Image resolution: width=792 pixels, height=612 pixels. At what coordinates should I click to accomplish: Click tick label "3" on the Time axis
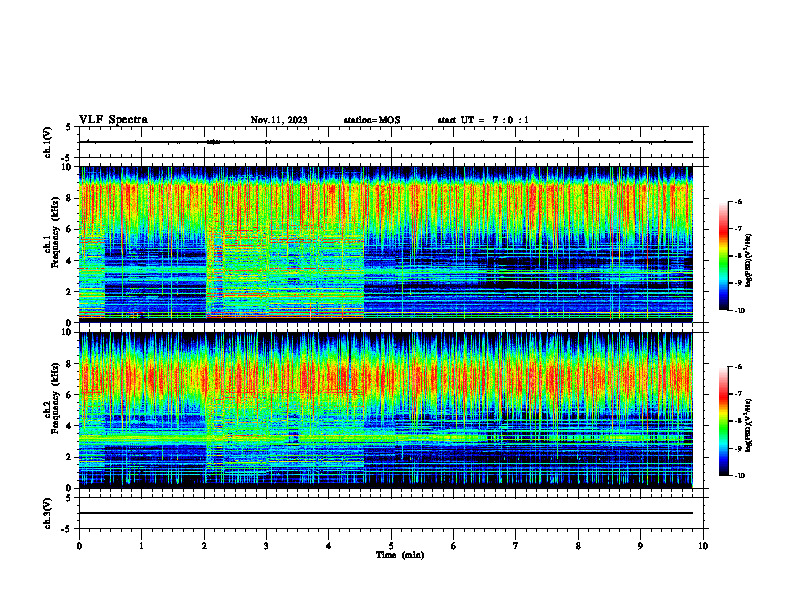[266, 546]
